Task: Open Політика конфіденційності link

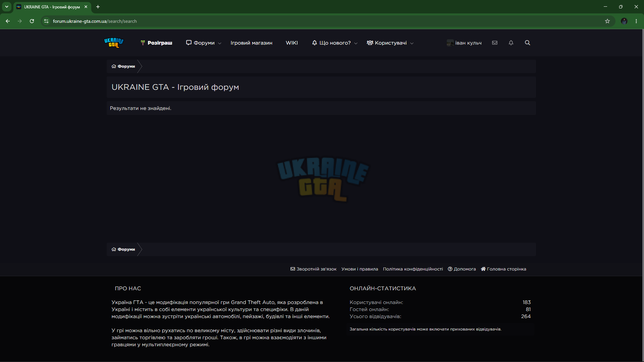Action: pos(413,269)
